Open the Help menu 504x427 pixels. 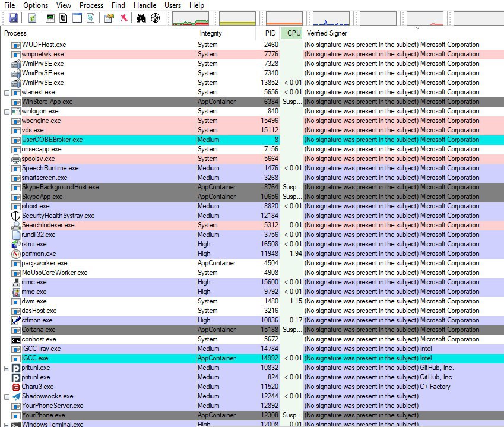(196, 5)
